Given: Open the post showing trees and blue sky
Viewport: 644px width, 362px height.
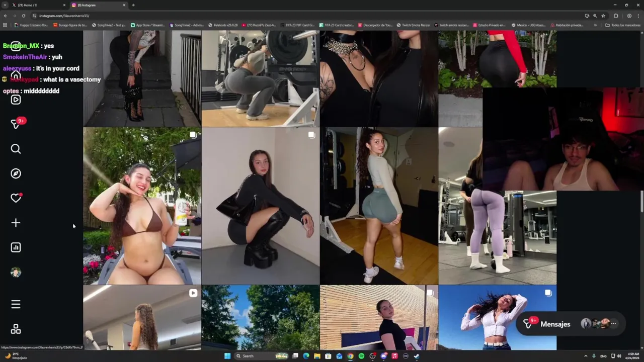Looking at the screenshot, I should 260,318.
